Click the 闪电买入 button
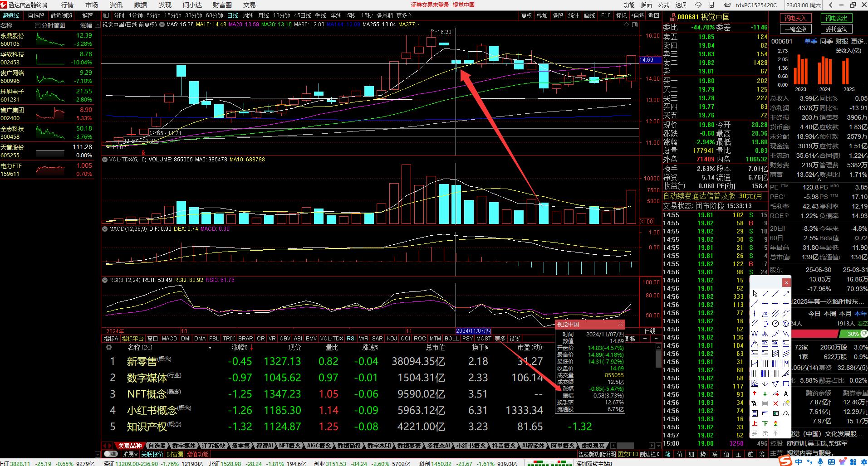The width and height of the screenshot is (868, 466). coord(795,18)
